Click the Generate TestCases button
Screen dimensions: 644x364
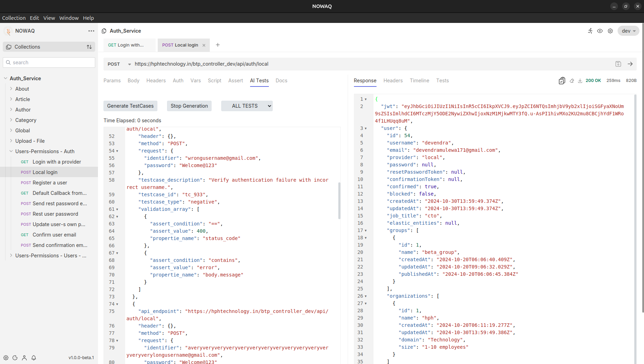click(130, 106)
